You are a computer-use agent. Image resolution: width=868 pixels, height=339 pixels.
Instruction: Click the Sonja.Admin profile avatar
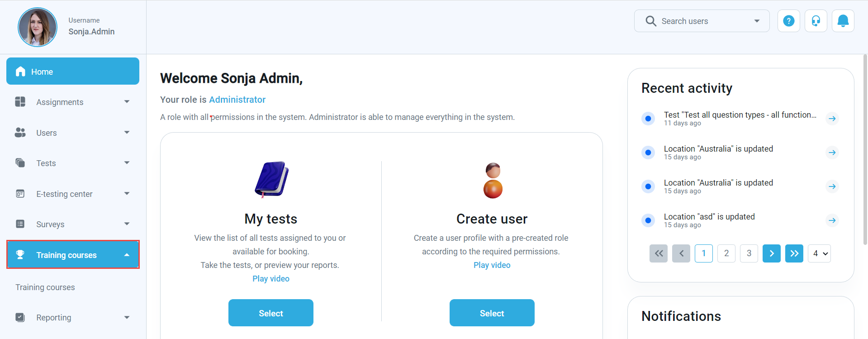[38, 27]
